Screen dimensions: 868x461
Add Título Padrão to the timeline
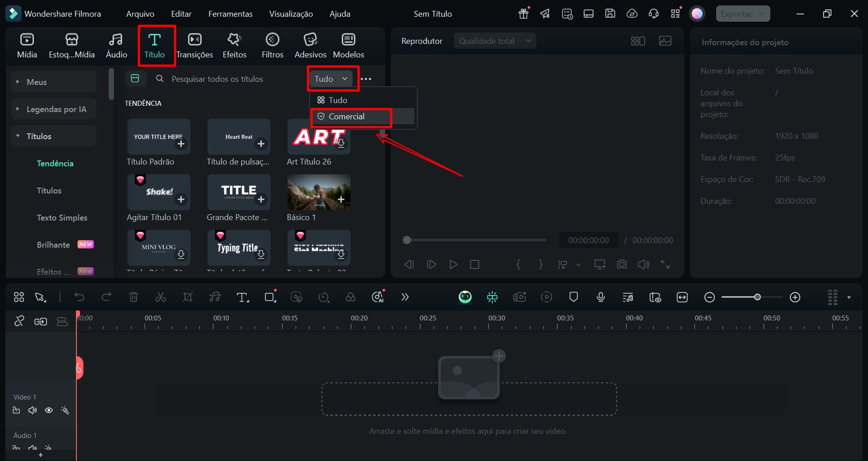point(181,144)
